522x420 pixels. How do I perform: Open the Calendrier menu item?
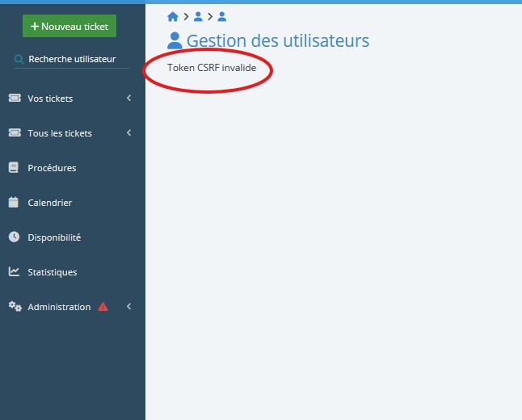[x=49, y=203]
